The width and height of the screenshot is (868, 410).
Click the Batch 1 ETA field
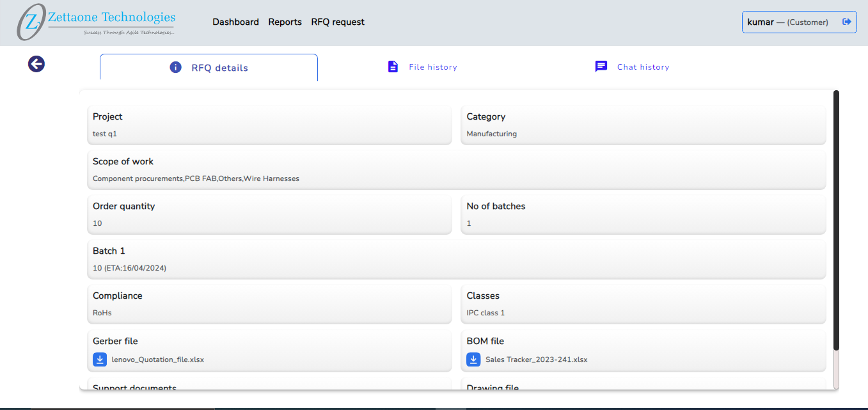[456, 260]
